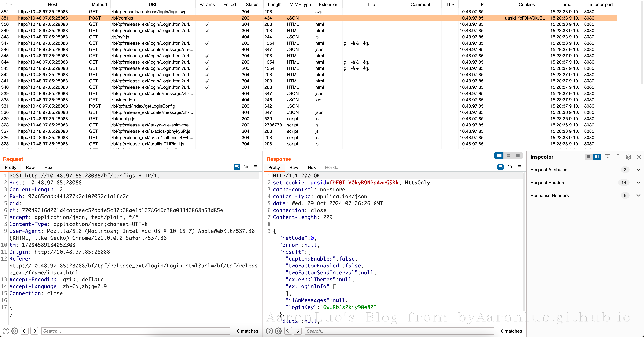Click the Response search input field

pos(399,331)
